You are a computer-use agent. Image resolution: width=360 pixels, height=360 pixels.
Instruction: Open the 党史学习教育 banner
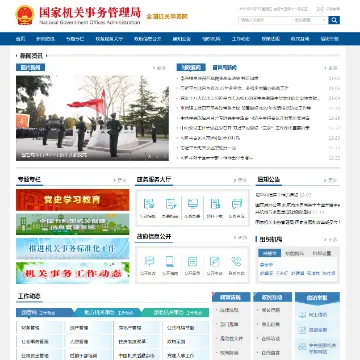click(73, 200)
